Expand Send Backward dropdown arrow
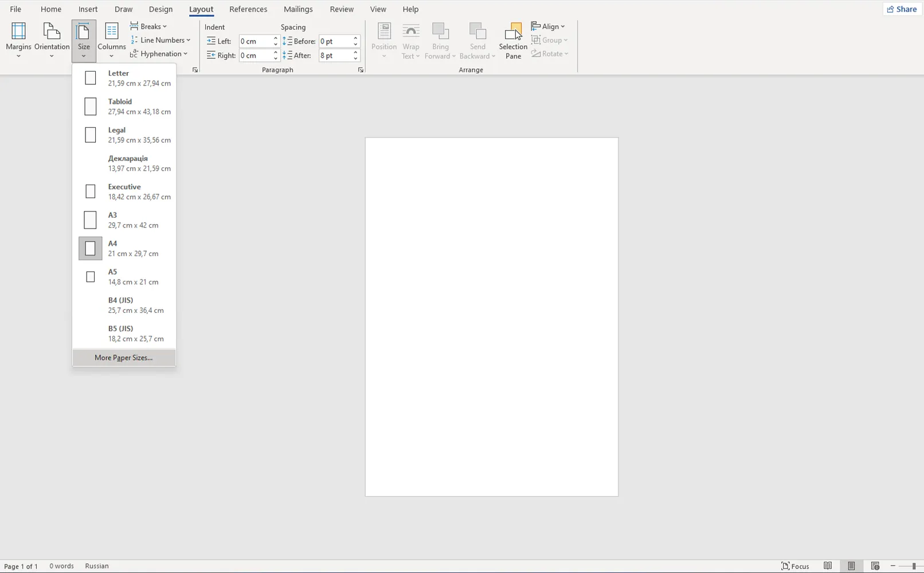Viewport: 924px width, 573px height. [494, 56]
